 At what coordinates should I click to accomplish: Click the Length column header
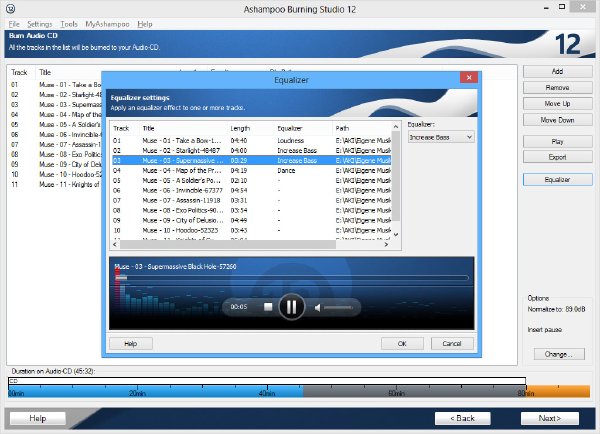[251, 128]
